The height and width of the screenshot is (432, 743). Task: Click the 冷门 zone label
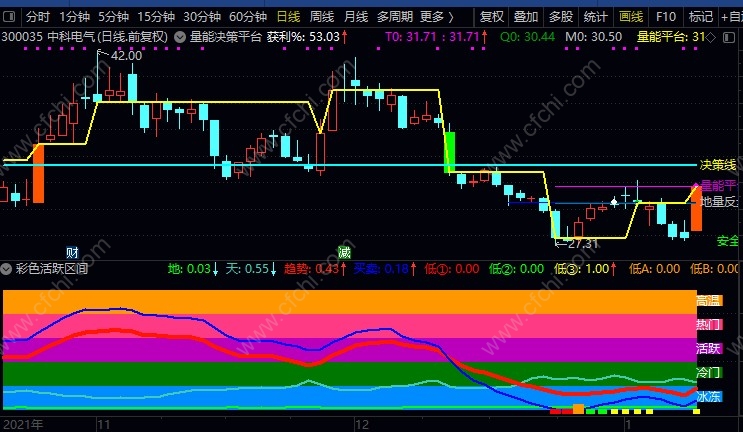(x=709, y=372)
